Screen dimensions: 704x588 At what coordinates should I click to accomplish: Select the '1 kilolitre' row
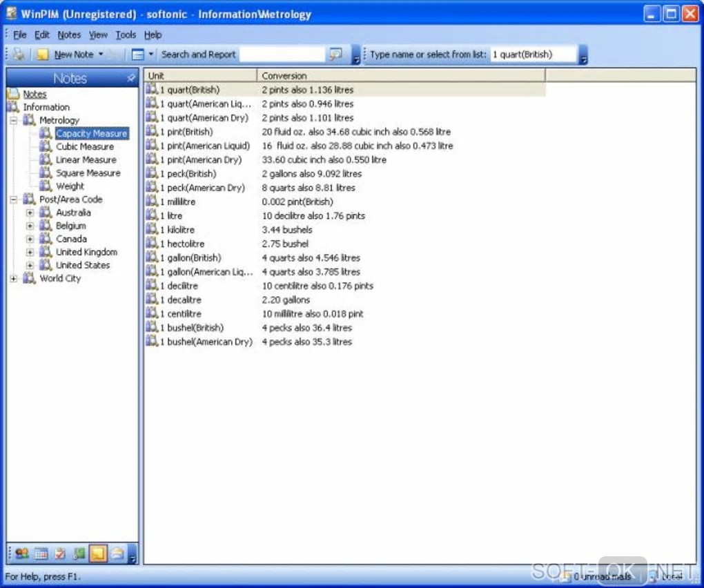[x=345, y=230]
